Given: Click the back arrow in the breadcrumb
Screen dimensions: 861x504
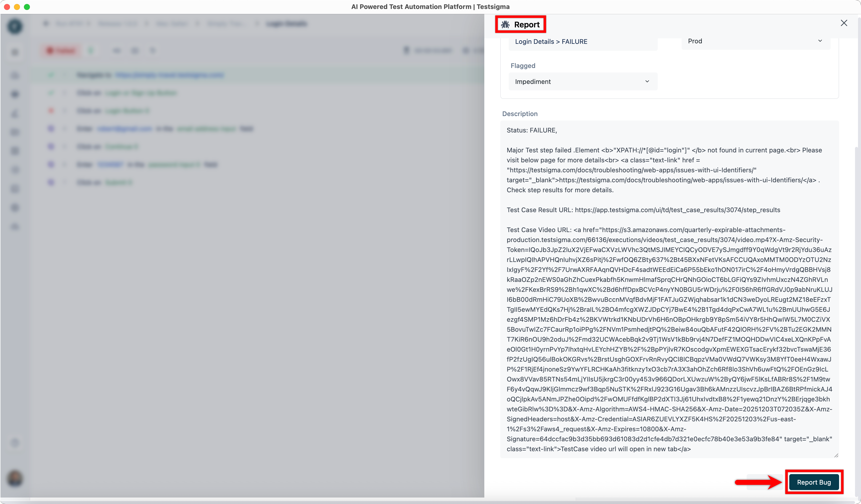Looking at the screenshot, I should pos(46,24).
